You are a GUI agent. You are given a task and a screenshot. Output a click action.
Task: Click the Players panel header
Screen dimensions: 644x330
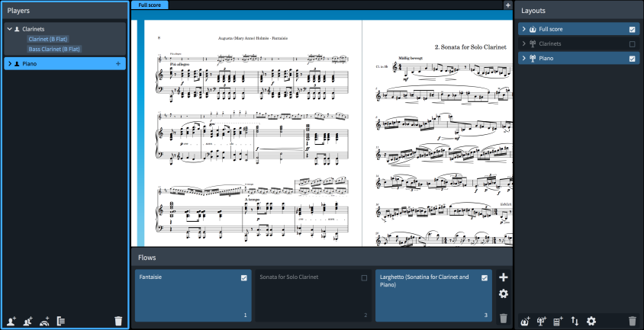(65, 11)
